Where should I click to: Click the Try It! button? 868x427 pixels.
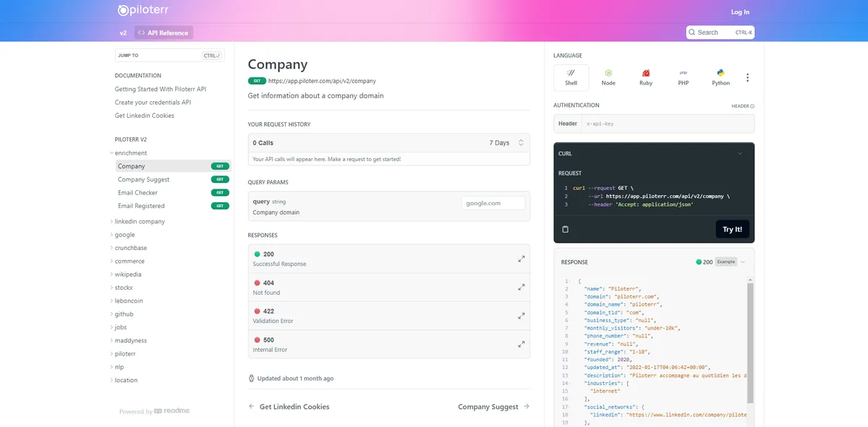[x=733, y=229]
